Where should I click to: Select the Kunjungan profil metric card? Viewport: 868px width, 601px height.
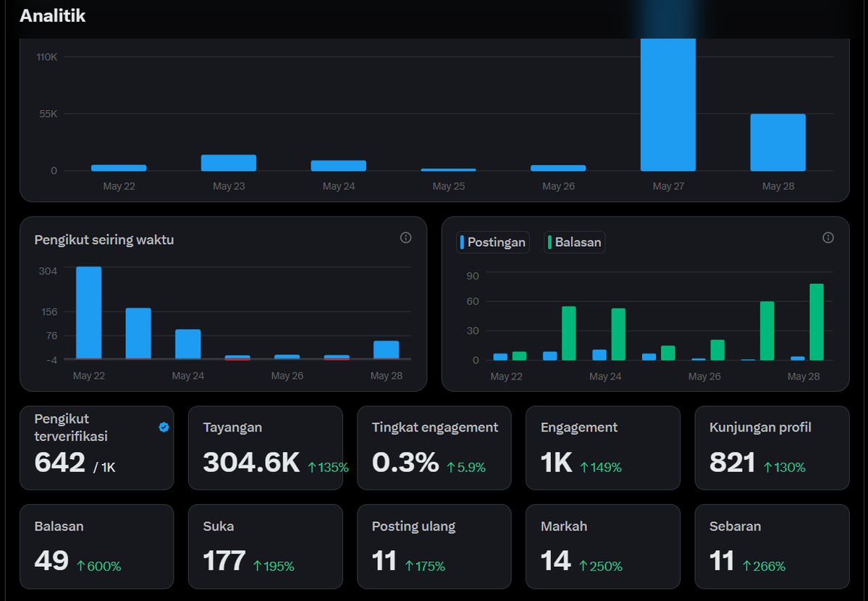(772, 448)
